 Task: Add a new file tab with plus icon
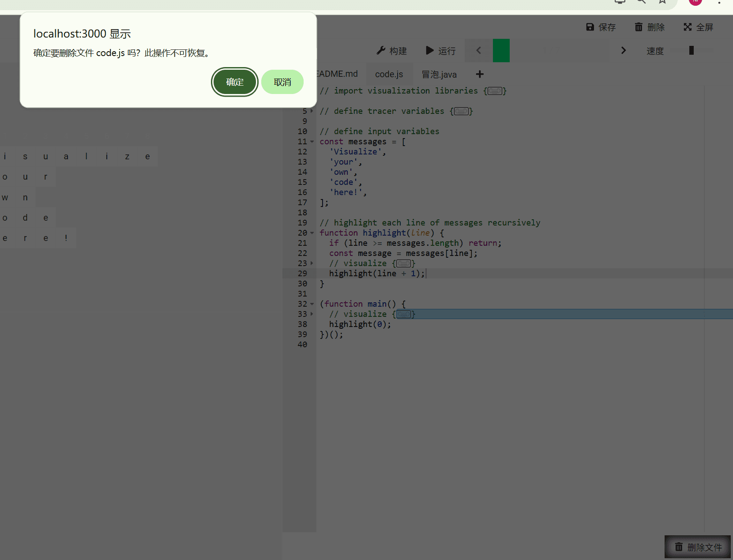[x=480, y=74]
